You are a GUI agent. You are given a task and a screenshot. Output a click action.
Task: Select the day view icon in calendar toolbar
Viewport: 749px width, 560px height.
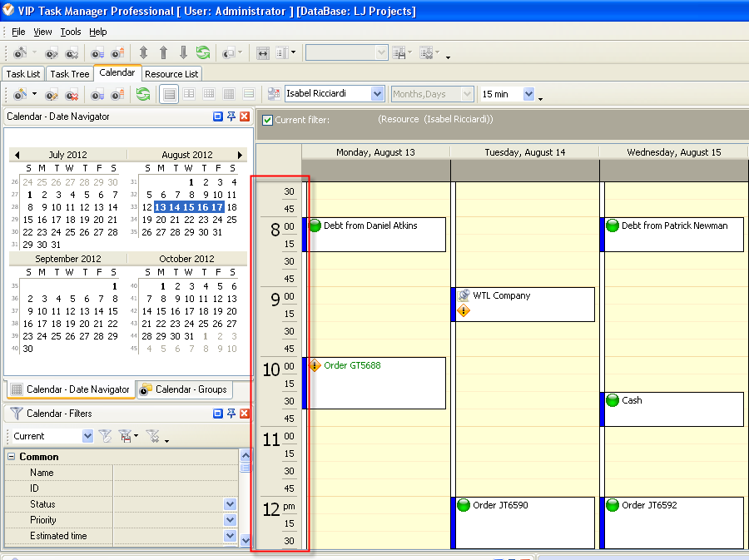coord(169,94)
